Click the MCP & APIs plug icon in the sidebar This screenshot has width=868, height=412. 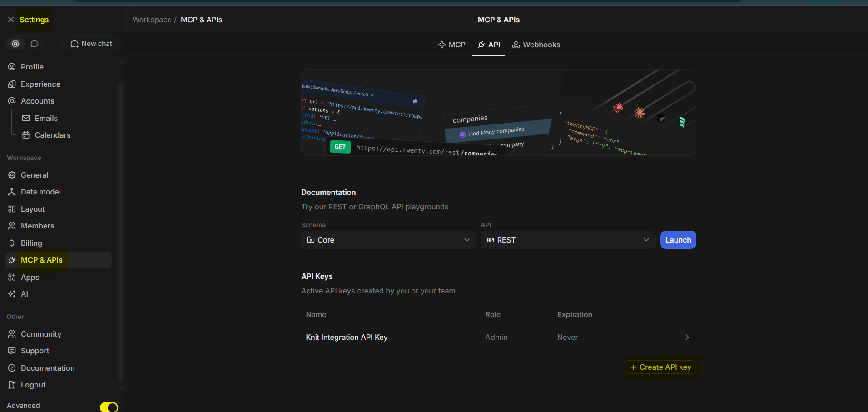(12, 260)
